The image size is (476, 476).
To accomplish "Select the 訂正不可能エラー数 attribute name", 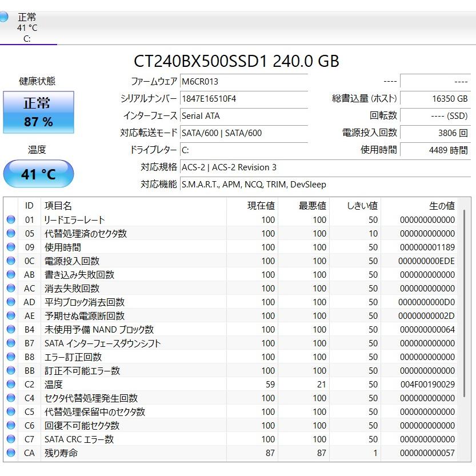I will [x=82, y=371].
